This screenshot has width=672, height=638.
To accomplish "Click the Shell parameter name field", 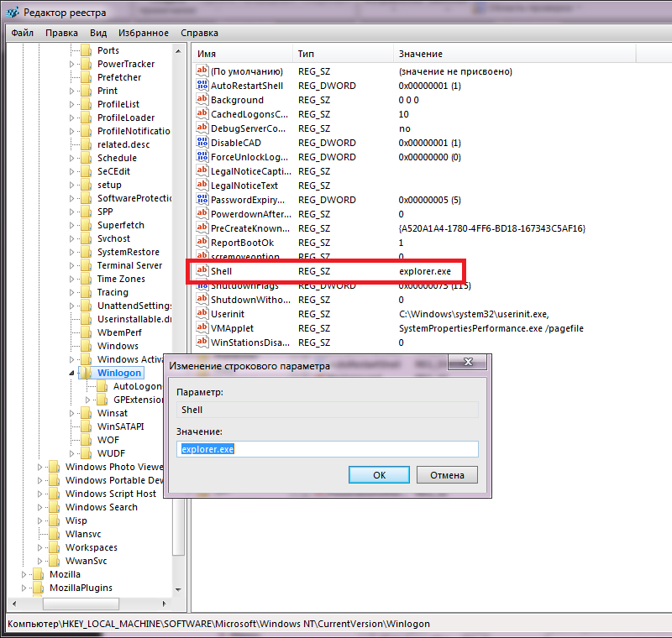I will coord(328,410).
